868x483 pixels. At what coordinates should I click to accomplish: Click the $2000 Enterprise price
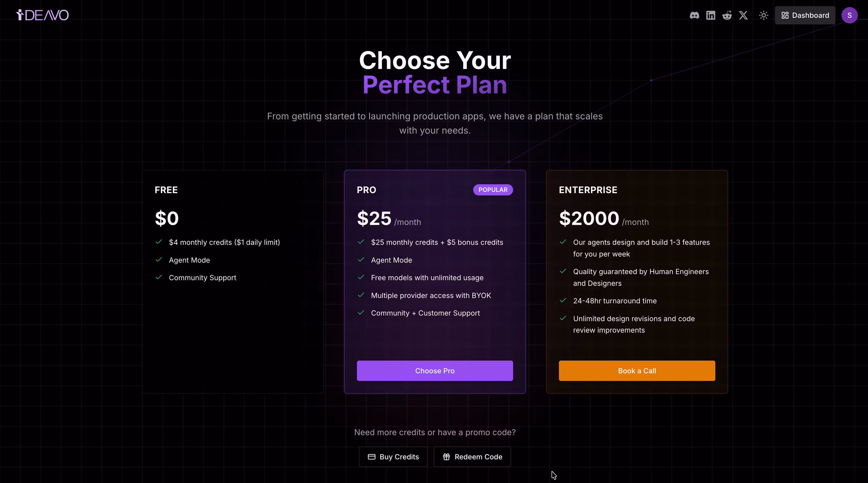(x=589, y=218)
